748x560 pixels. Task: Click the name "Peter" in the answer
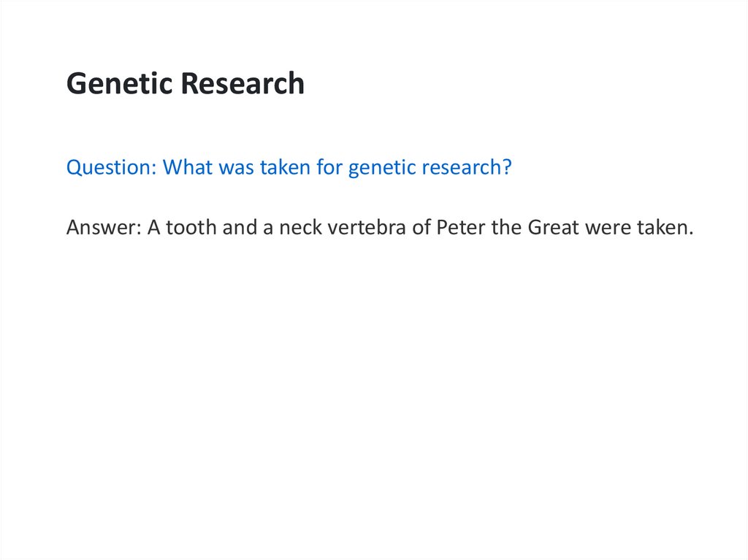[x=457, y=228]
